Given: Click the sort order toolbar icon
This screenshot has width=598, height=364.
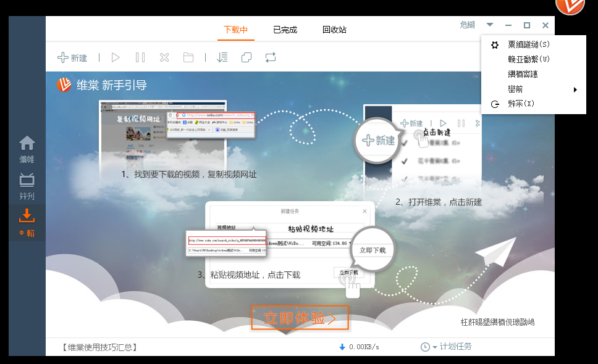Looking at the screenshot, I should click(x=222, y=57).
